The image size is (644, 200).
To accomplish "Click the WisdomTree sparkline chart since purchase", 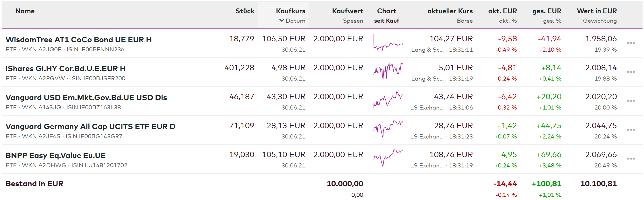I will [388, 43].
